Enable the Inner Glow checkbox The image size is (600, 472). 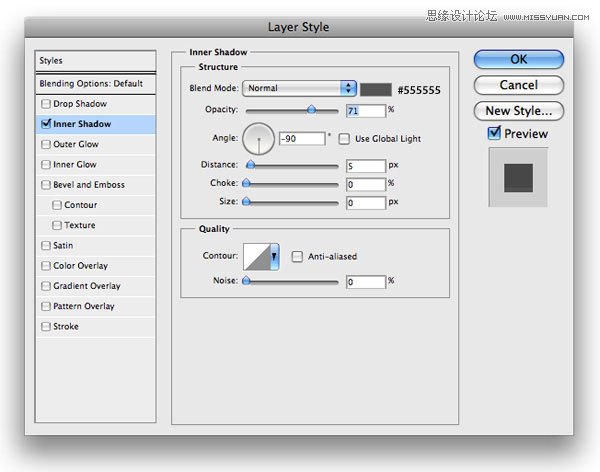click(x=46, y=165)
